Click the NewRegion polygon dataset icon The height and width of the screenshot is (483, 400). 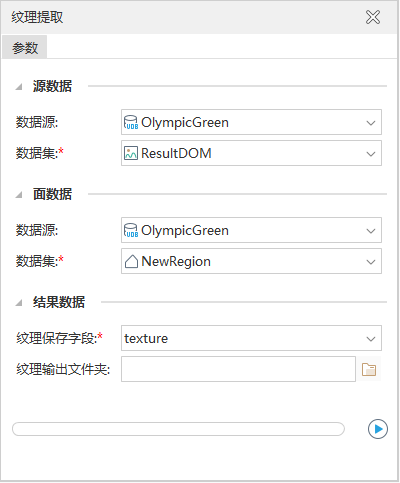click(131, 261)
